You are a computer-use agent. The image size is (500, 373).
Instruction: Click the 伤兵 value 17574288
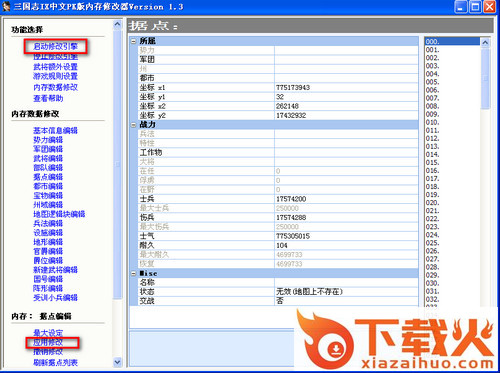click(291, 218)
